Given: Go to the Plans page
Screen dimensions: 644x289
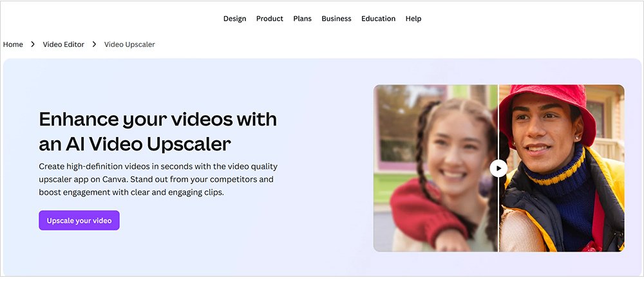Looking at the screenshot, I should [x=302, y=19].
